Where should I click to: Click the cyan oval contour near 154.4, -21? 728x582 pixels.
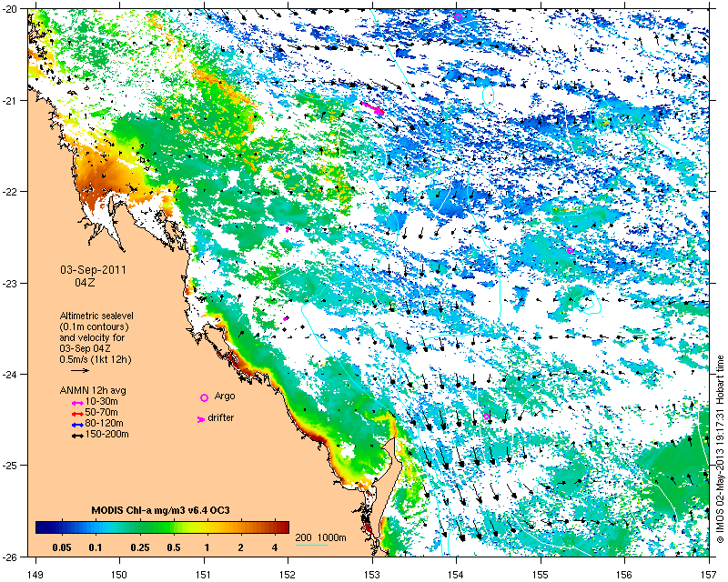pyautogui.click(x=489, y=95)
